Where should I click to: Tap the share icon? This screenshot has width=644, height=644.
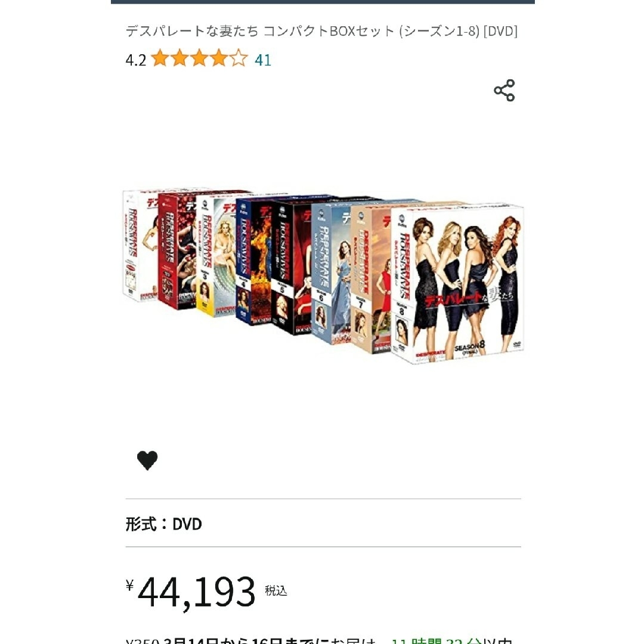(504, 91)
